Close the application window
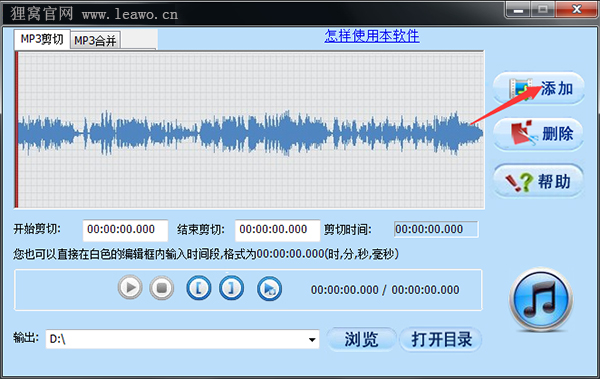The image size is (600, 379). [577, 9]
